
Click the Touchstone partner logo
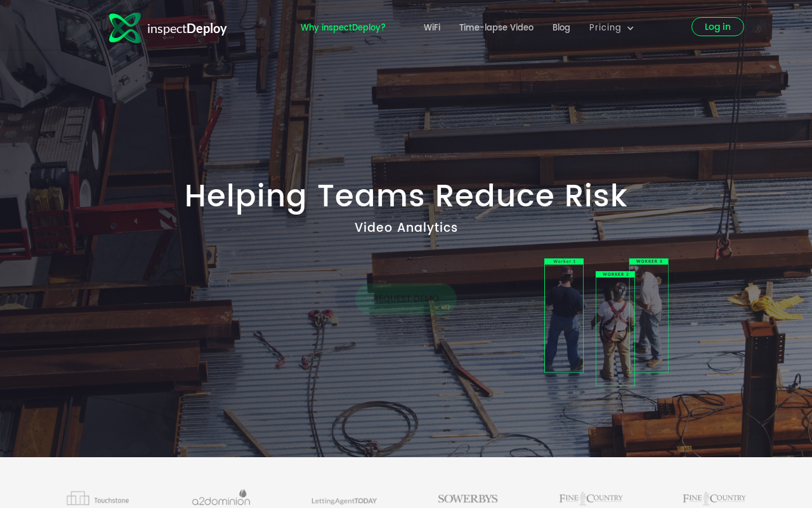98,498
